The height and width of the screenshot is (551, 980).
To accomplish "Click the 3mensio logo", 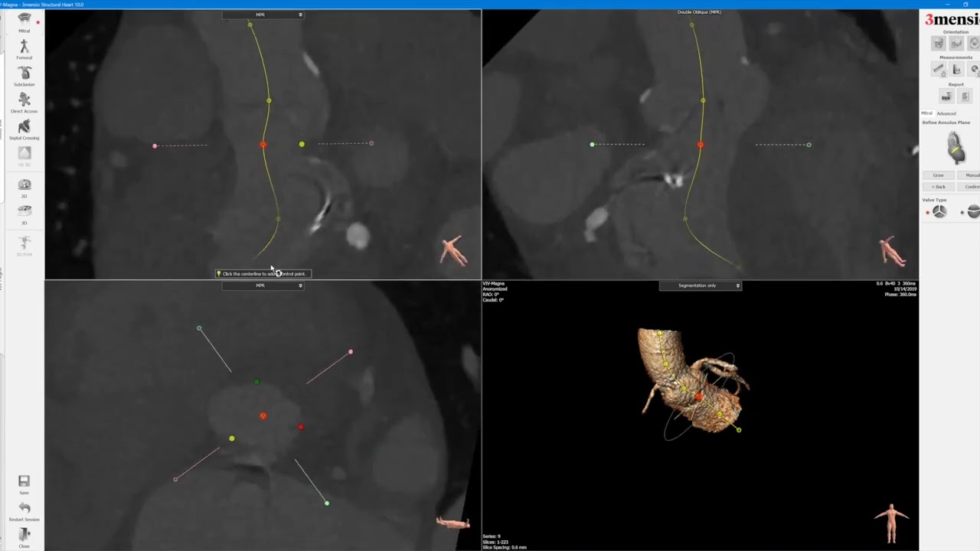I will (952, 19).
